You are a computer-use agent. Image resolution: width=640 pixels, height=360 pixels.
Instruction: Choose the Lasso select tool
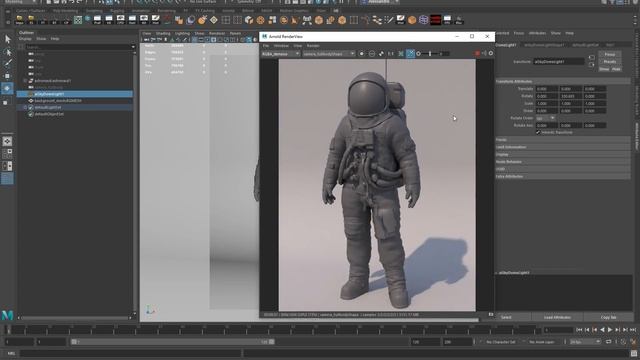coord(8,52)
